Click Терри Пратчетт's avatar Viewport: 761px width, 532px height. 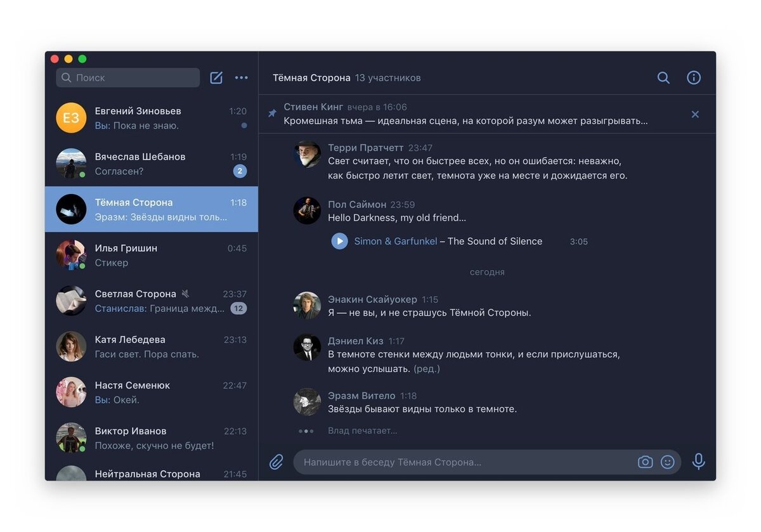click(307, 154)
